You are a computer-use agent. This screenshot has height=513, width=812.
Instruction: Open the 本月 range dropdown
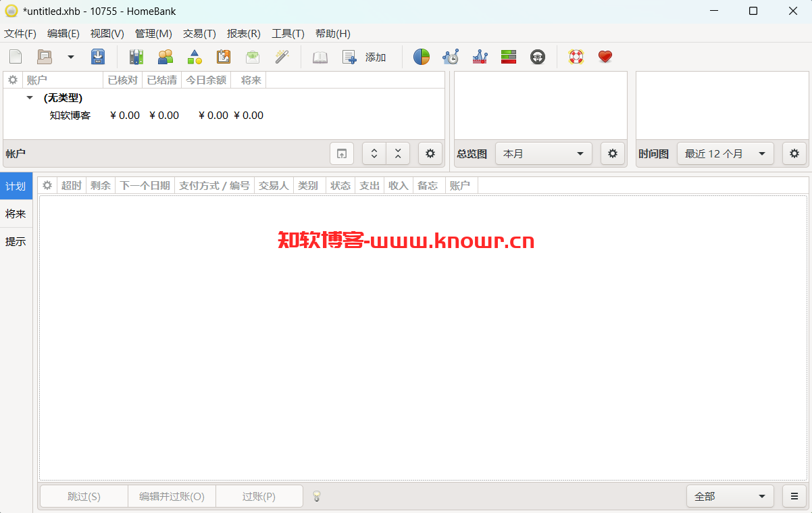pos(544,153)
